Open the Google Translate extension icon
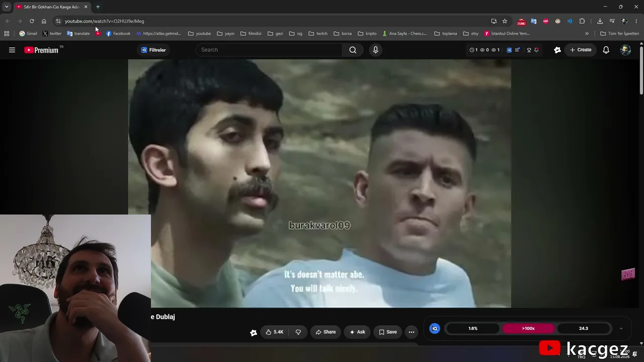Viewport: 644px width, 362px height. pyautogui.click(x=534, y=21)
